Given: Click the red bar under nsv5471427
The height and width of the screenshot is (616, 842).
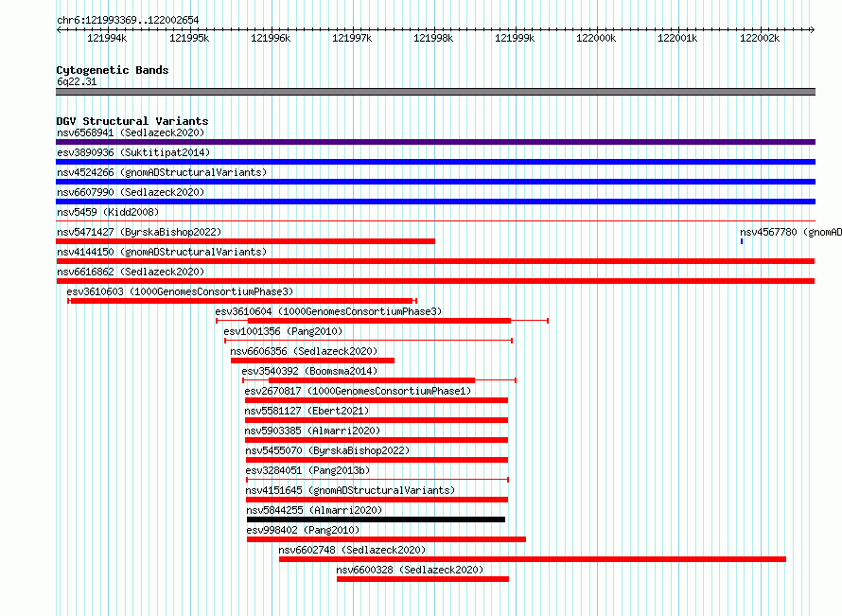Looking at the screenshot, I should [245, 241].
